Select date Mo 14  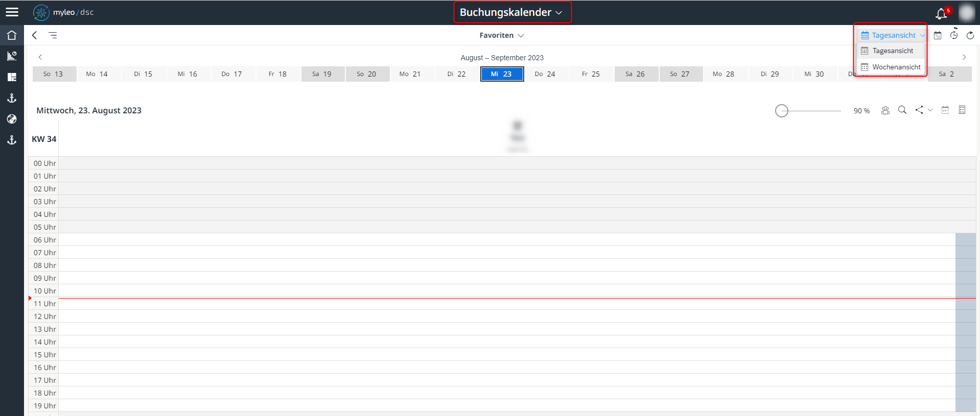(99, 74)
